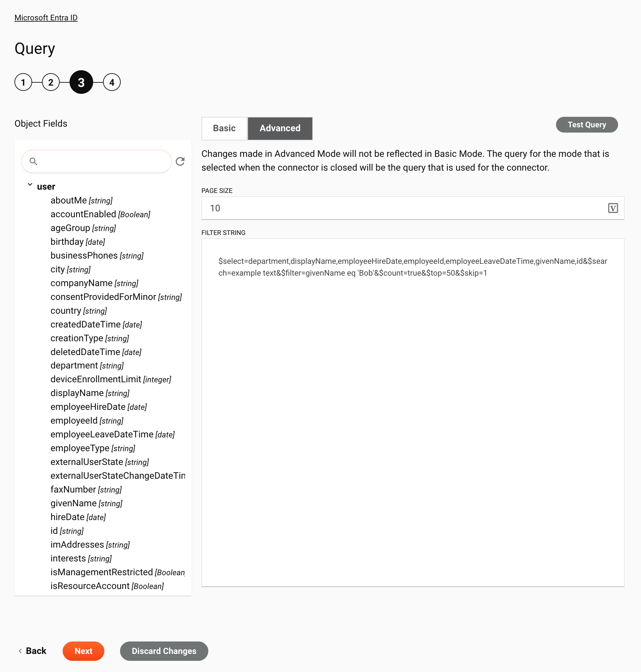Screen dimensions: 641x672
Task: Click the search magnifier icon in Object Fields
Action: pyautogui.click(x=33, y=161)
